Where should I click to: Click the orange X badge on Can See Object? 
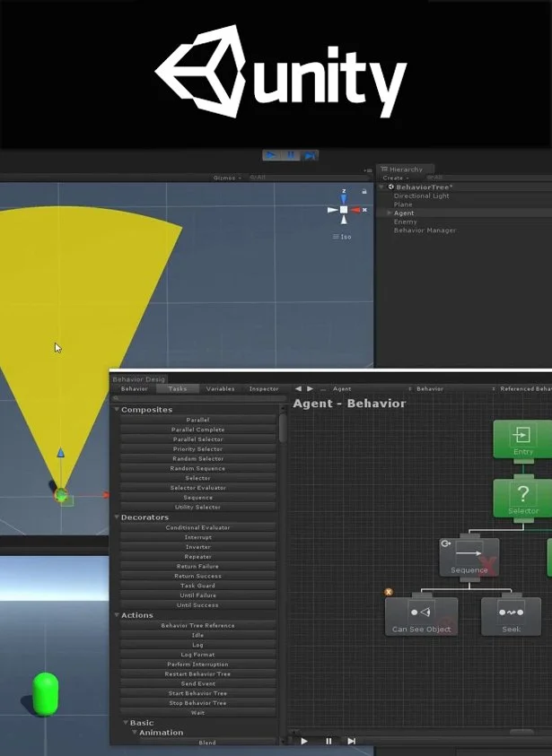tap(389, 592)
